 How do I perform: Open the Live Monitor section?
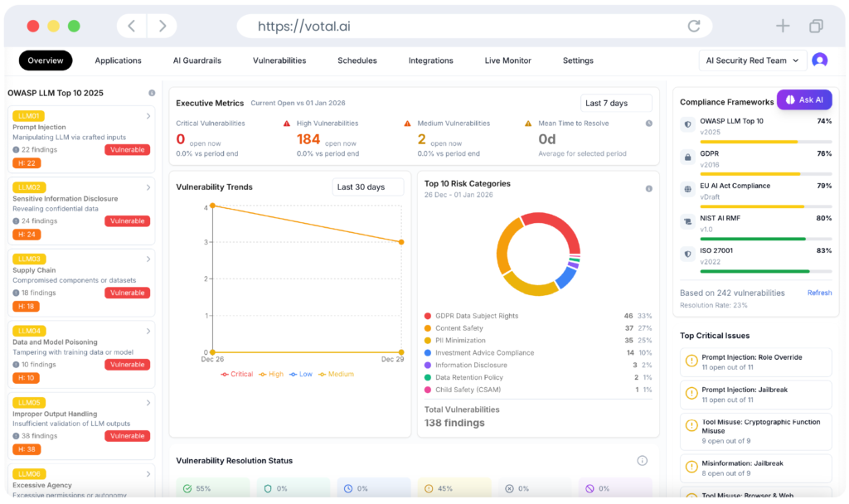coord(507,61)
